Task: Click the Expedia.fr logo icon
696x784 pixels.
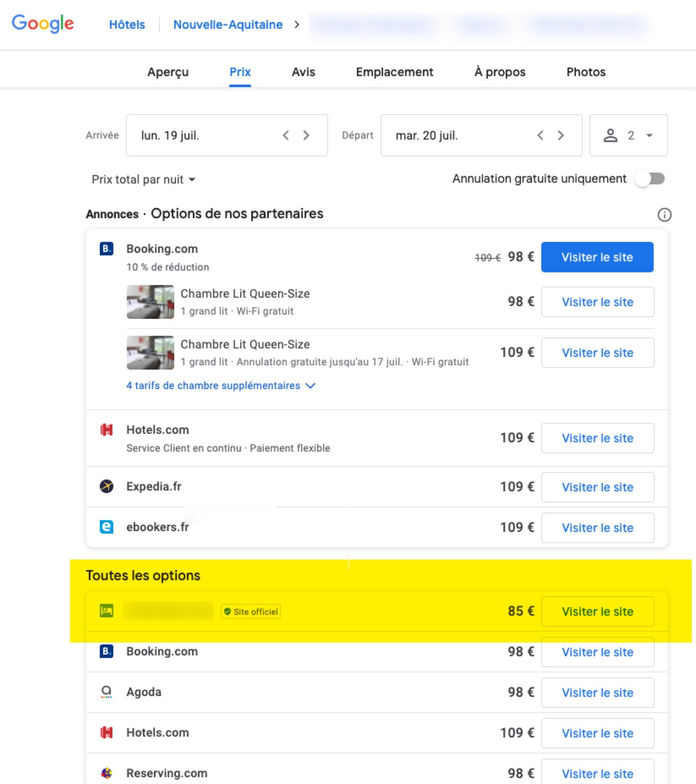Action: [x=107, y=486]
